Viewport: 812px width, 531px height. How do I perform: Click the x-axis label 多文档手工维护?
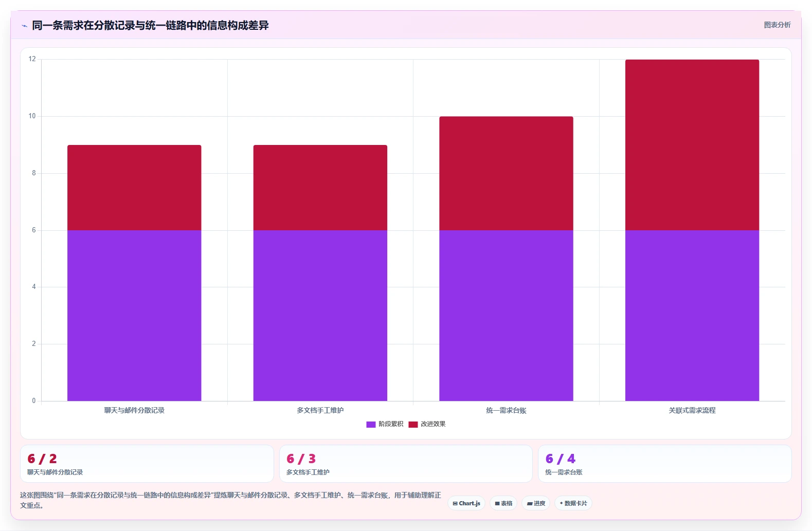pyautogui.click(x=320, y=410)
